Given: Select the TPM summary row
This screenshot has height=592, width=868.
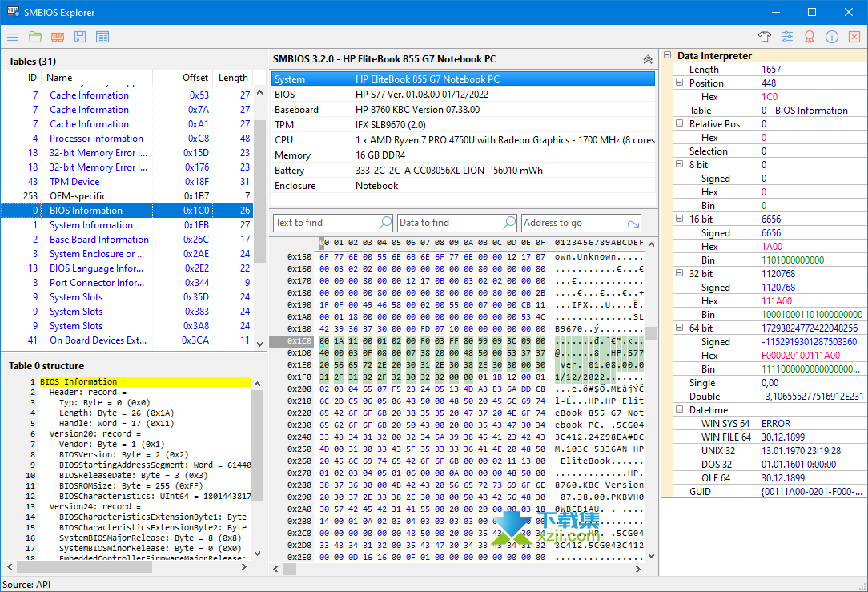Looking at the screenshot, I should tap(463, 125).
